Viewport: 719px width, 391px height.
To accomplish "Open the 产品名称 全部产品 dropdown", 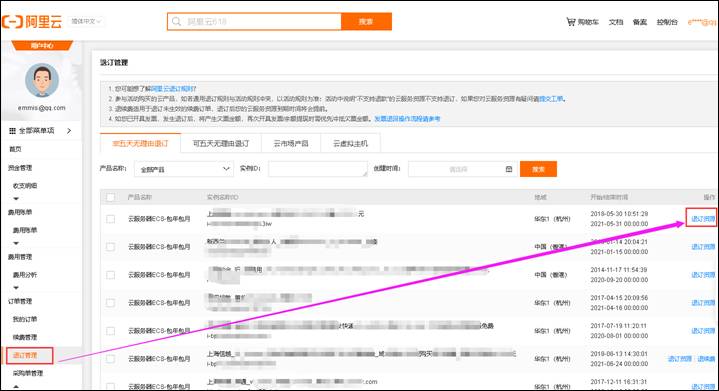I will tap(183, 169).
